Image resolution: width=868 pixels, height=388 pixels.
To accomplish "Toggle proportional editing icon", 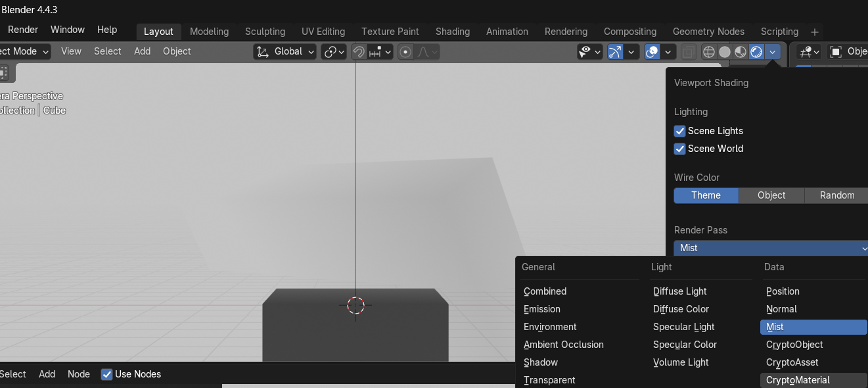I will (405, 52).
